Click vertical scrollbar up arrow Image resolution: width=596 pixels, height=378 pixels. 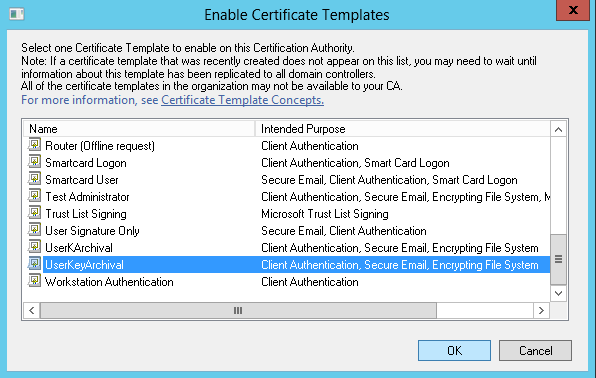[558, 130]
